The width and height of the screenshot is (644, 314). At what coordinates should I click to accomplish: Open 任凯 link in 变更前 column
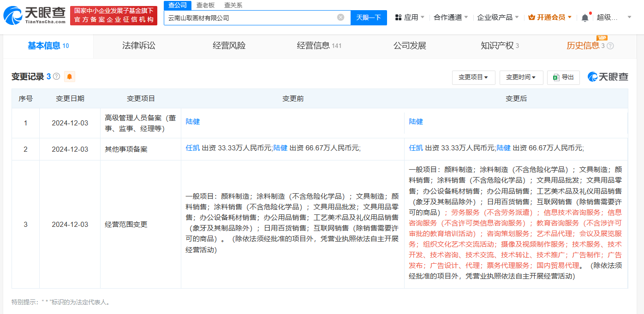coord(192,148)
